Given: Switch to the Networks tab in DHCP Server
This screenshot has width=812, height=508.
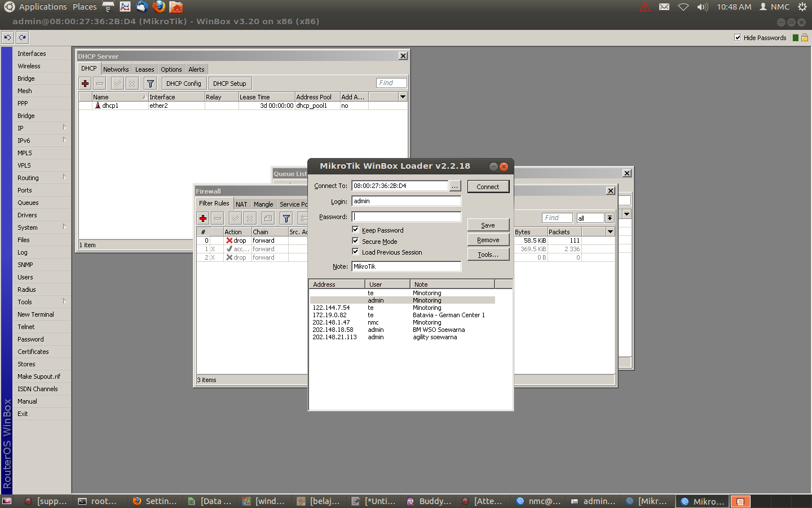Looking at the screenshot, I should 116,69.
